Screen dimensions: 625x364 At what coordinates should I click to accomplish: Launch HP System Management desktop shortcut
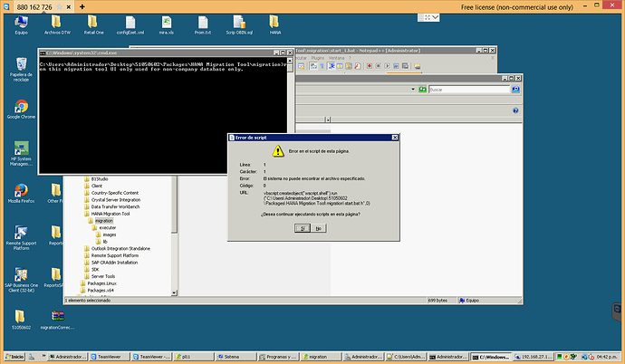[x=21, y=153]
